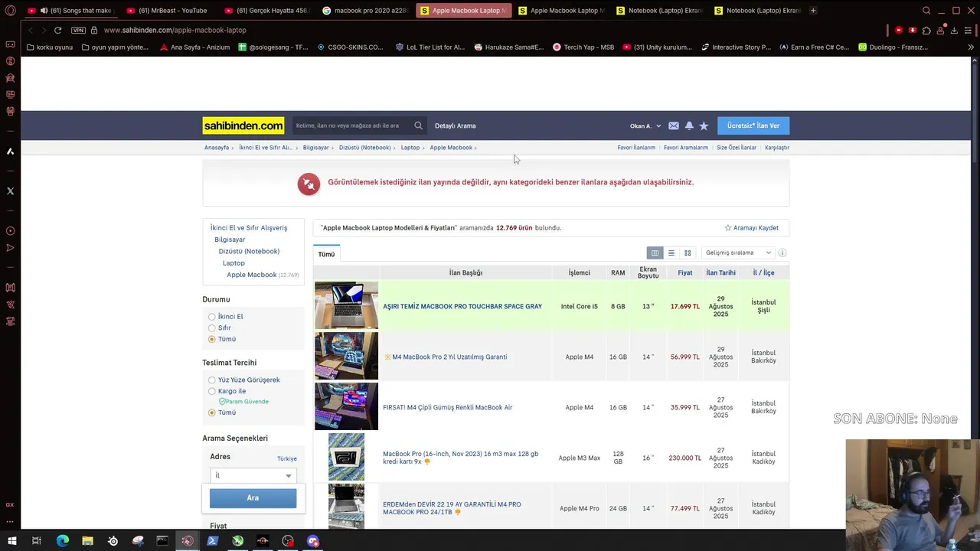Switch to Gerçek Hayatta 456 tab
Viewport: 980px width, 551px height.
point(268,11)
